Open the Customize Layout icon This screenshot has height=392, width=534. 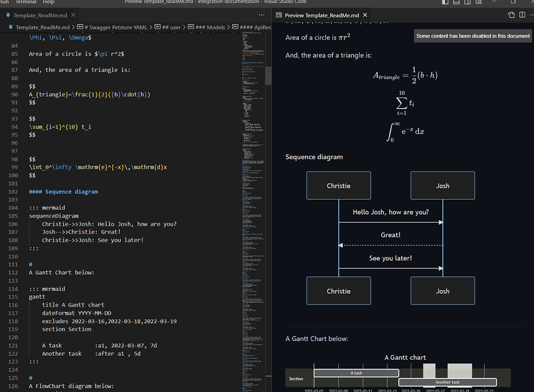(x=479, y=2)
